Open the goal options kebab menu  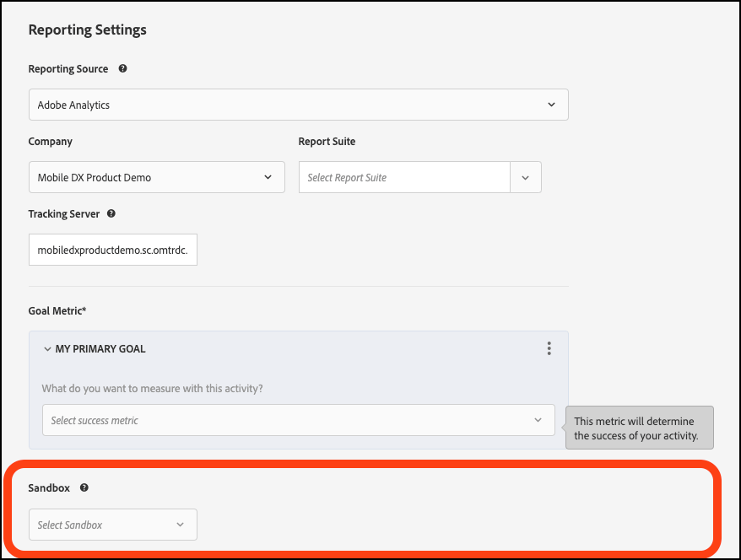pos(549,347)
